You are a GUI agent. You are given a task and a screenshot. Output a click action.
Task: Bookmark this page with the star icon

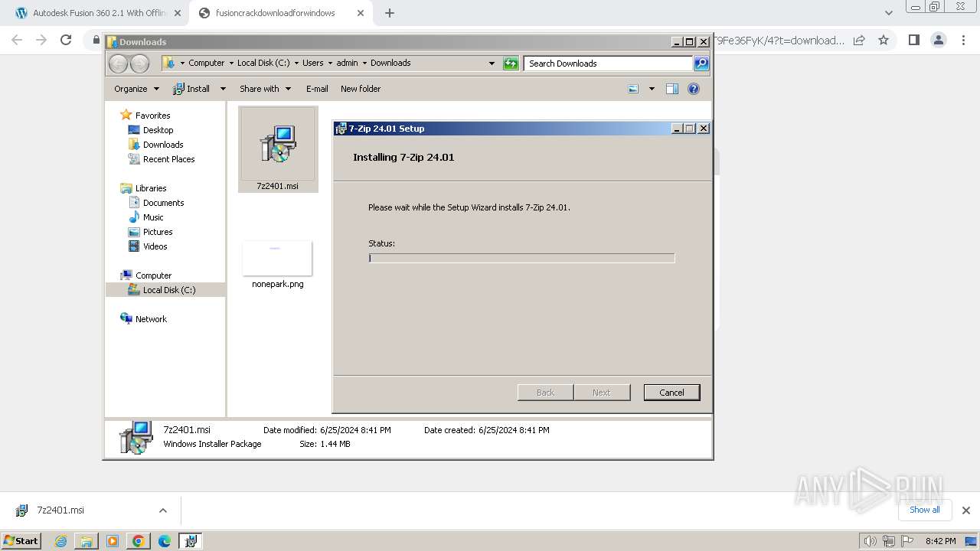click(884, 40)
